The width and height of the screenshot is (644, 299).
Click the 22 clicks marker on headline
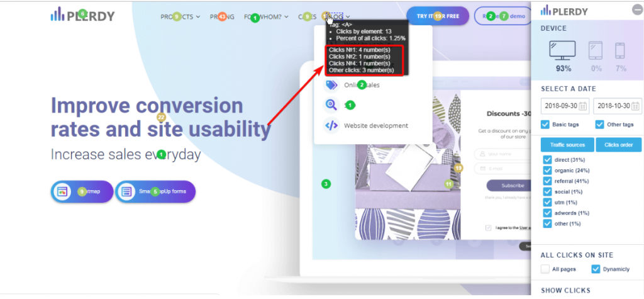161,117
